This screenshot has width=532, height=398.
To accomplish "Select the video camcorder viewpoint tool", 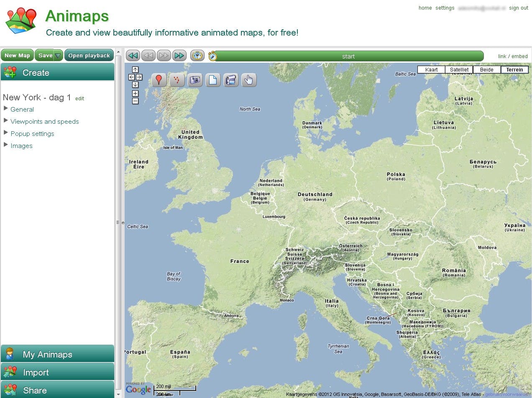I will 231,80.
